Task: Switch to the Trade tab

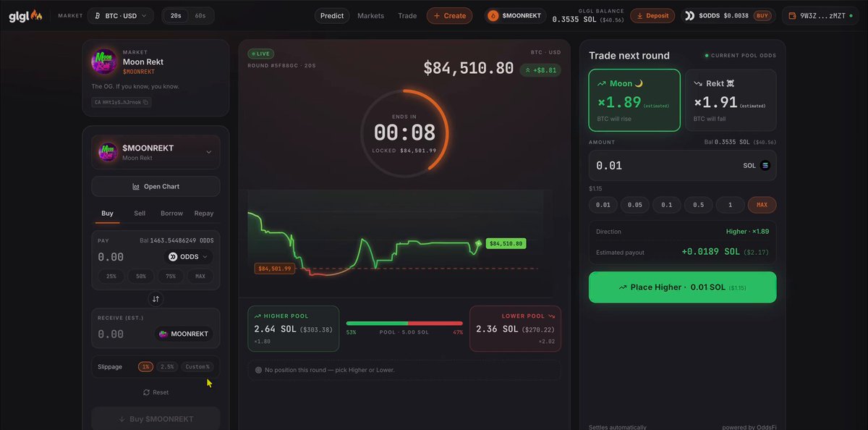Action: [407, 15]
